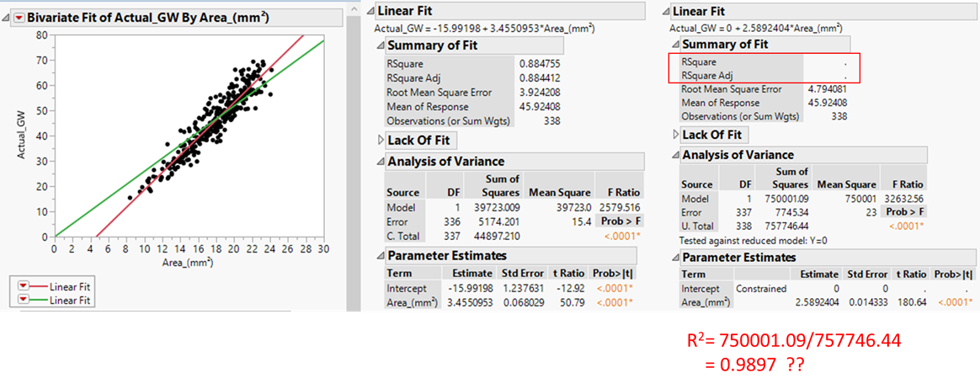Click equation Actual_GW = 0 + 2.5892404*Area
This screenshot has height=389, width=980.
(x=755, y=28)
